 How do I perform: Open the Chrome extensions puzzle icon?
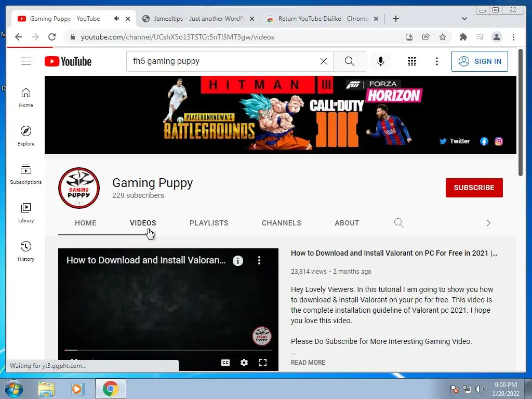[x=463, y=37]
